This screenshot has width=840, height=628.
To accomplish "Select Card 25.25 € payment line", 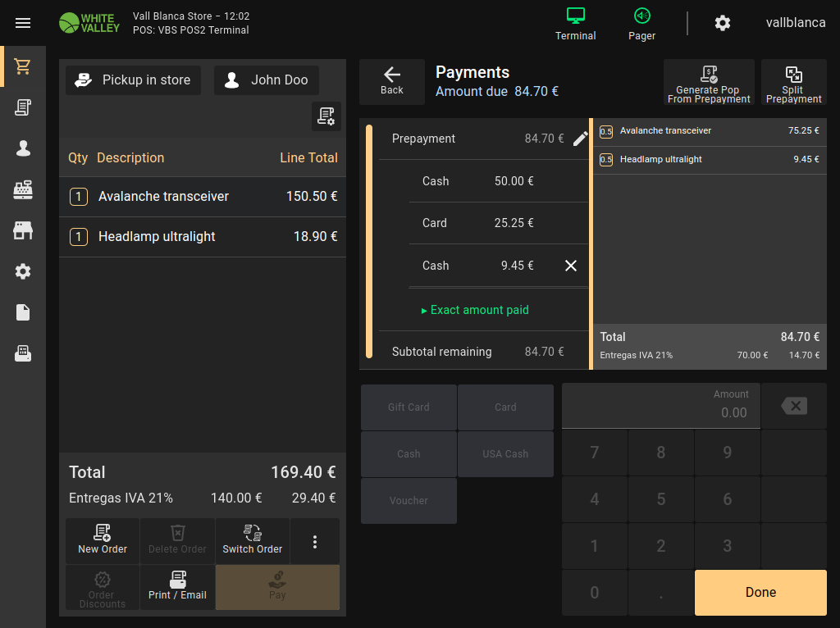I will pyautogui.click(x=498, y=223).
